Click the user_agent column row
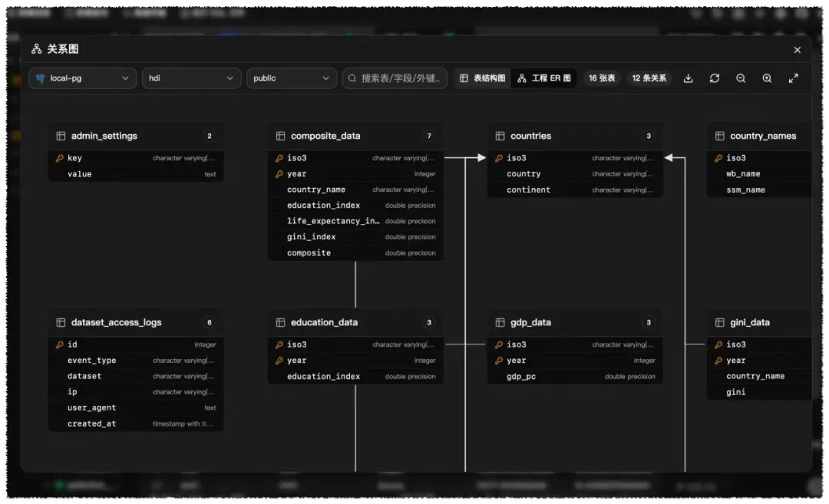The height and width of the screenshot is (504, 829). click(x=135, y=408)
